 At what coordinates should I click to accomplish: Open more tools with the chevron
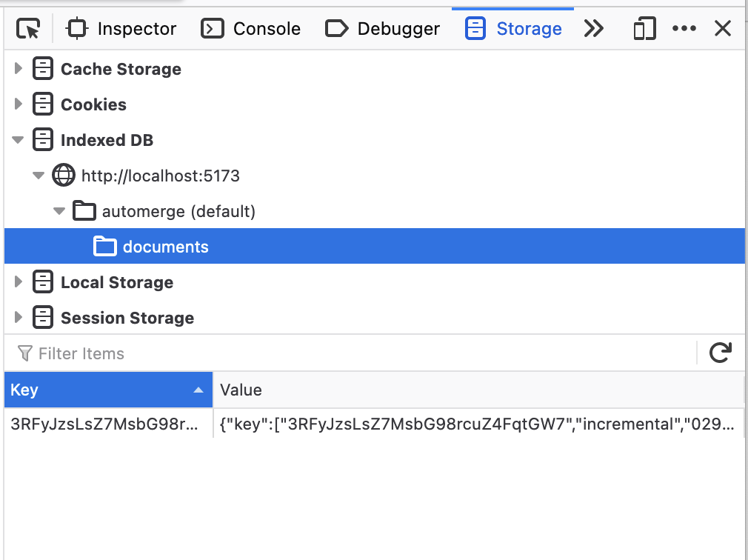(593, 27)
